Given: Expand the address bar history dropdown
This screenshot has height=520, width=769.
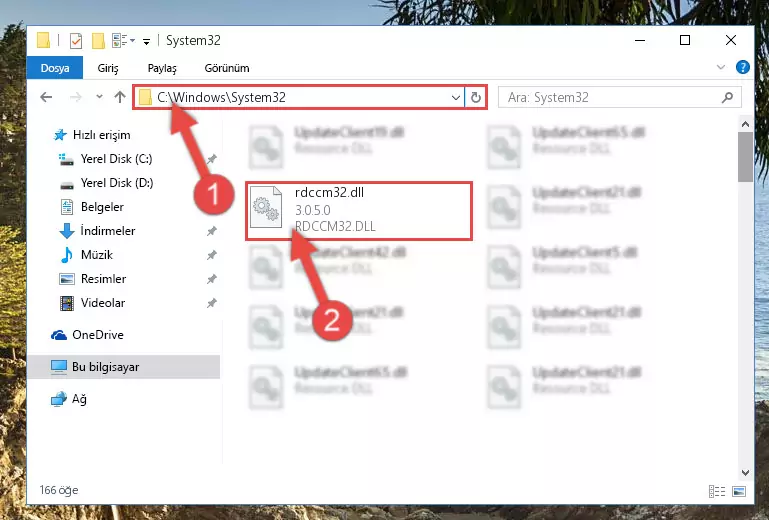Looking at the screenshot, I should [456, 98].
